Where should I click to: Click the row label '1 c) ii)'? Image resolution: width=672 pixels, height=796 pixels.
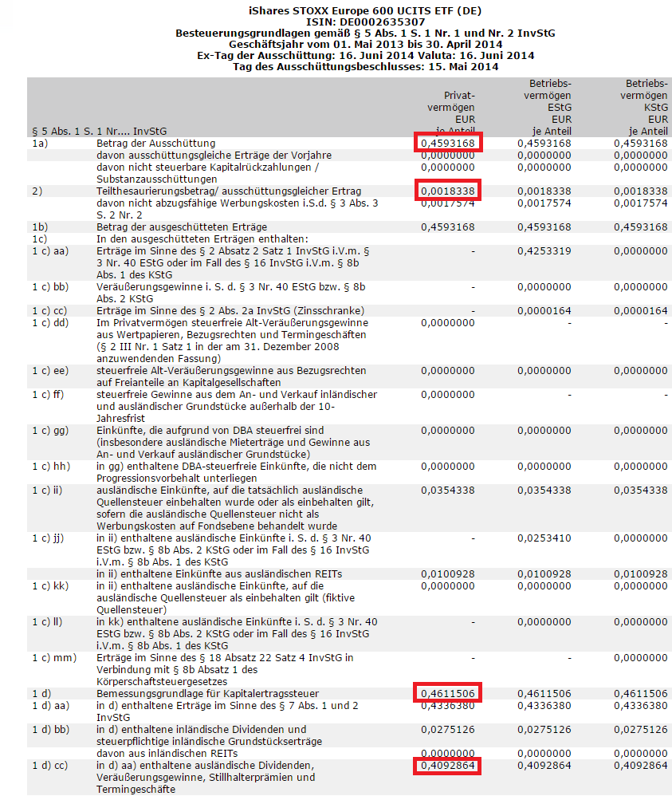(47, 491)
